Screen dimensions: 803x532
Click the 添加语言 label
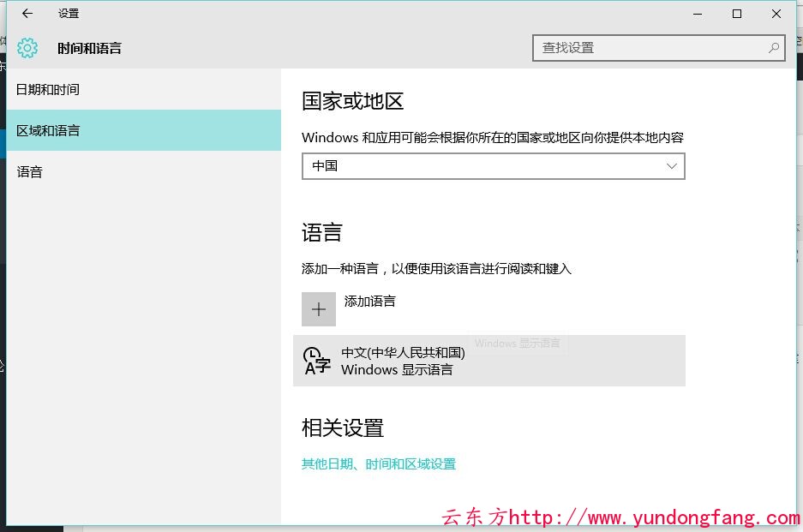coord(369,302)
